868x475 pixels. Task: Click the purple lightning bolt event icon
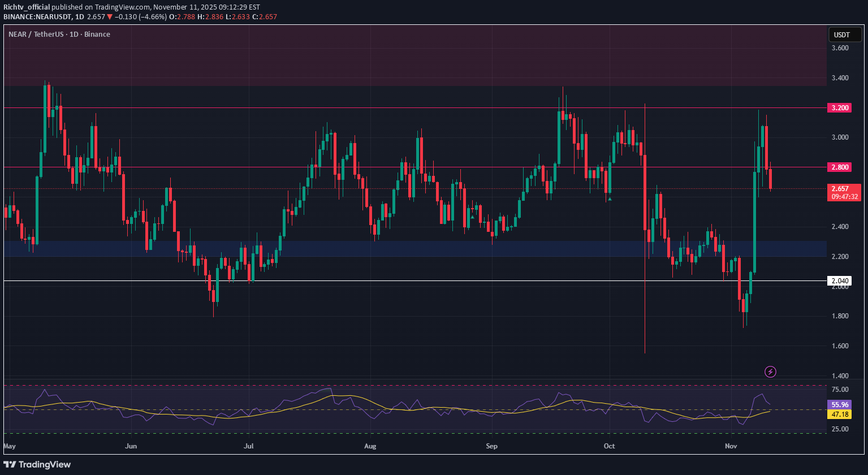(770, 372)
